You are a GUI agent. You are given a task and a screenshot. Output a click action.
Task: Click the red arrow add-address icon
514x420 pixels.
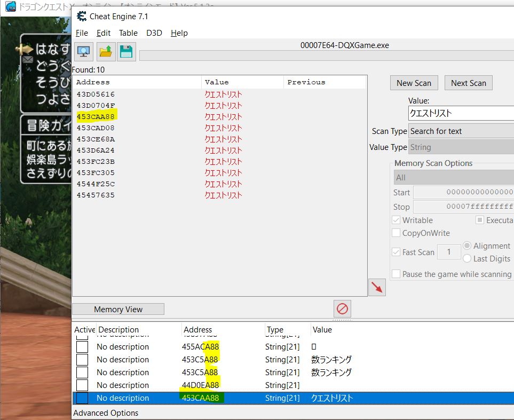[x=377, y=287]
